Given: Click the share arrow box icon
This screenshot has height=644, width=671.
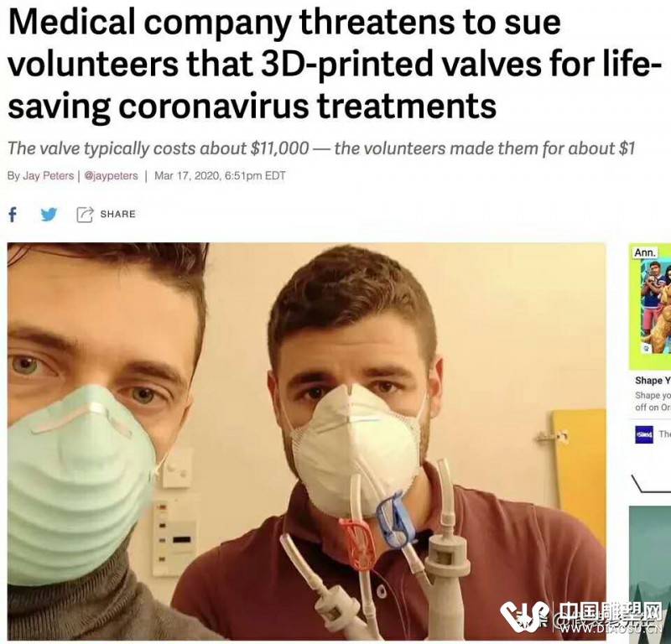Looking at the screenshot, I should pyautogui.click(x=85, y=214).
